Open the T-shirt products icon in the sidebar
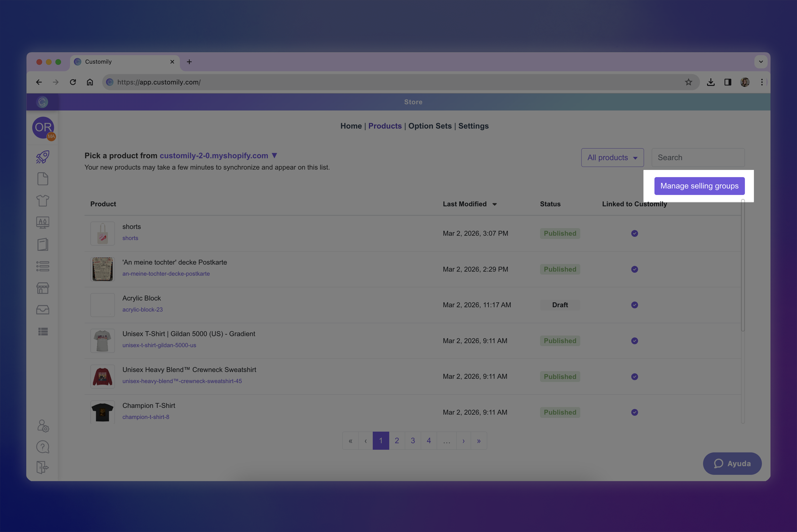Screen dimensions: 797x532 (43, 200)
